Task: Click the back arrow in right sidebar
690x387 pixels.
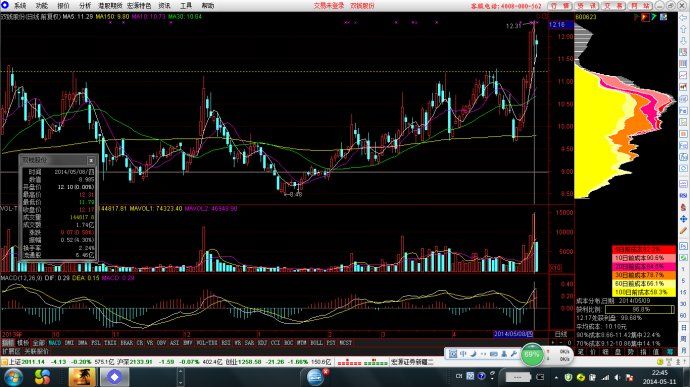Action: 683,18
